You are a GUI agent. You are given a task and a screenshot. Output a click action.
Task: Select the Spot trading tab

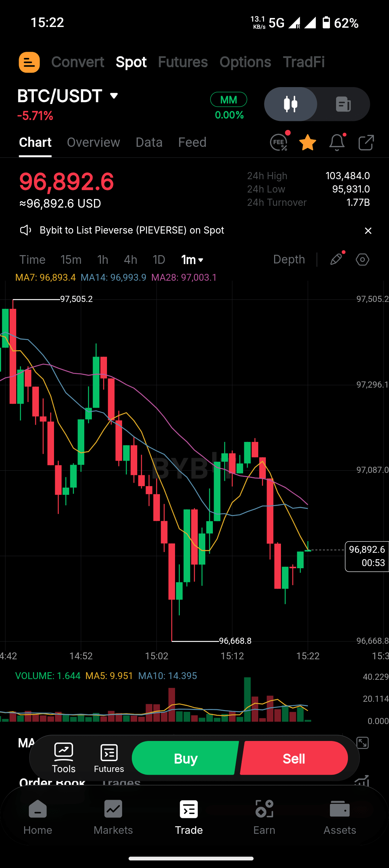[131, 62]
